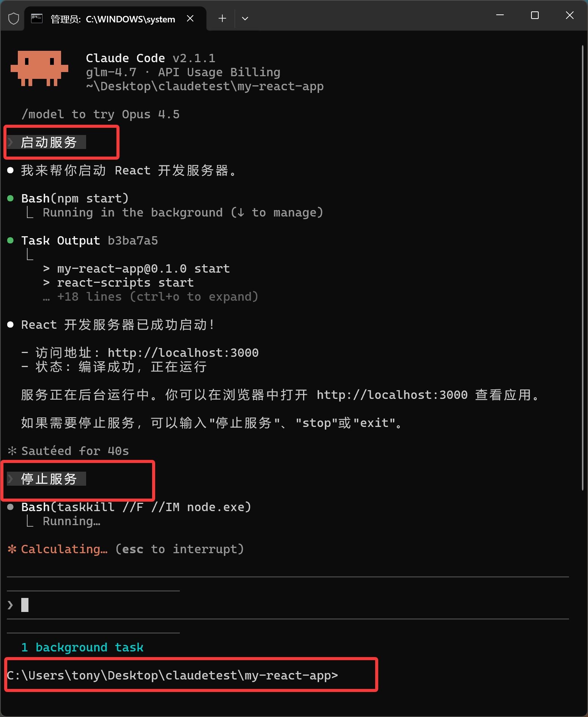Open a new terminal tab with plus

coord(222,18)
